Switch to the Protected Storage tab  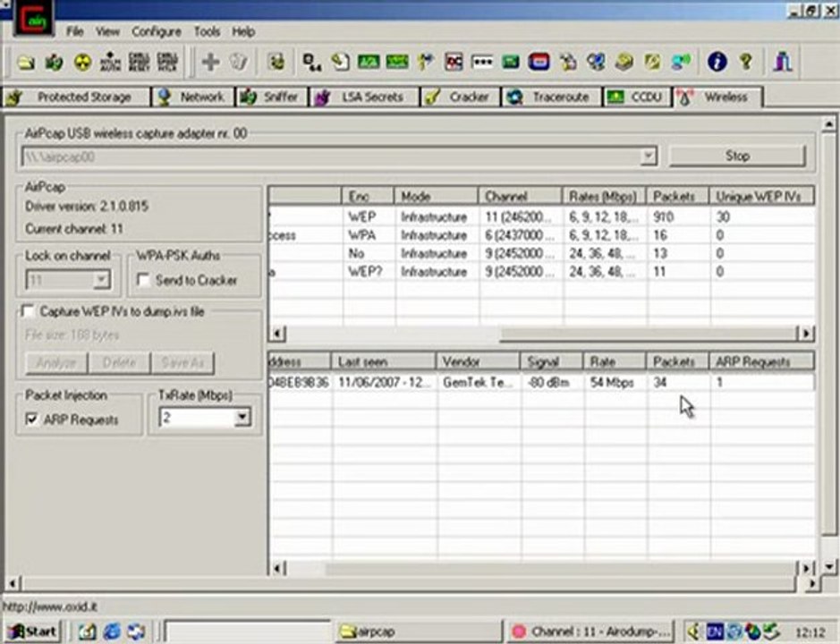click(x=76, y=97)
